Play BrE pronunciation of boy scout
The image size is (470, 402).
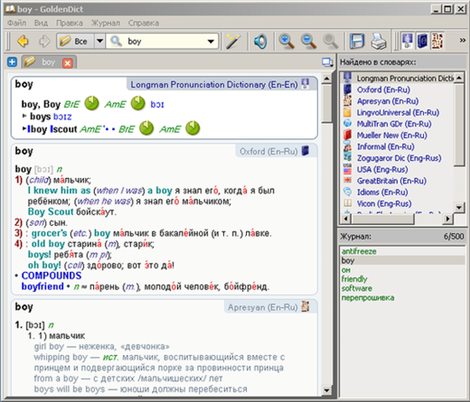click(x=146, y=128)
